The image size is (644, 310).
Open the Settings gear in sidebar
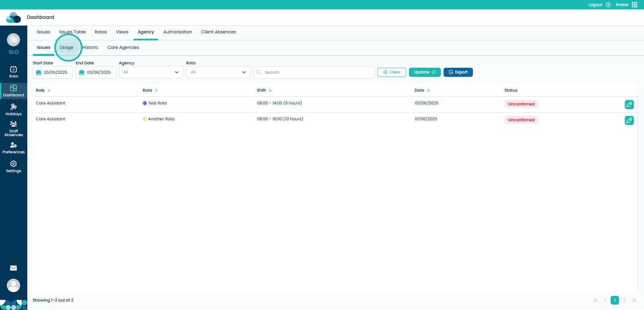13,166
